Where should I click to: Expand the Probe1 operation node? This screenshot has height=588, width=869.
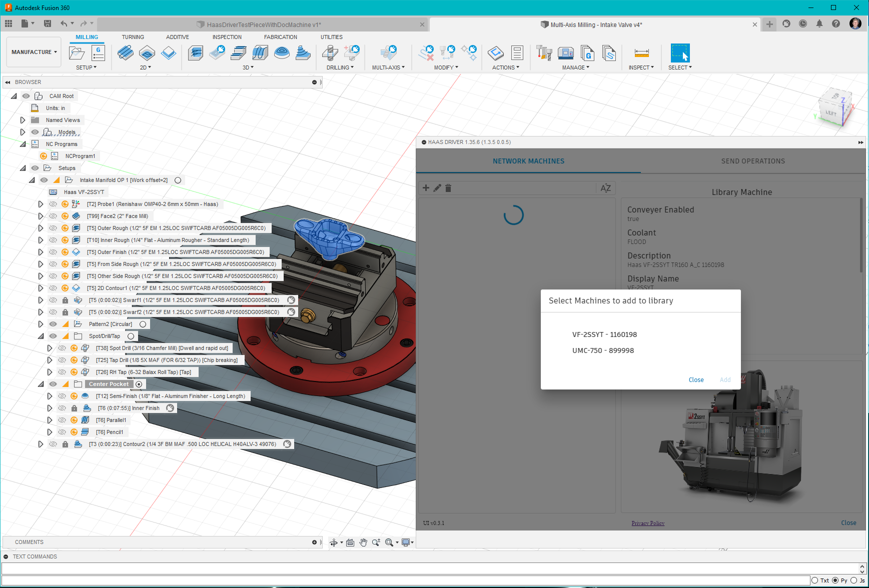(41, 204)
